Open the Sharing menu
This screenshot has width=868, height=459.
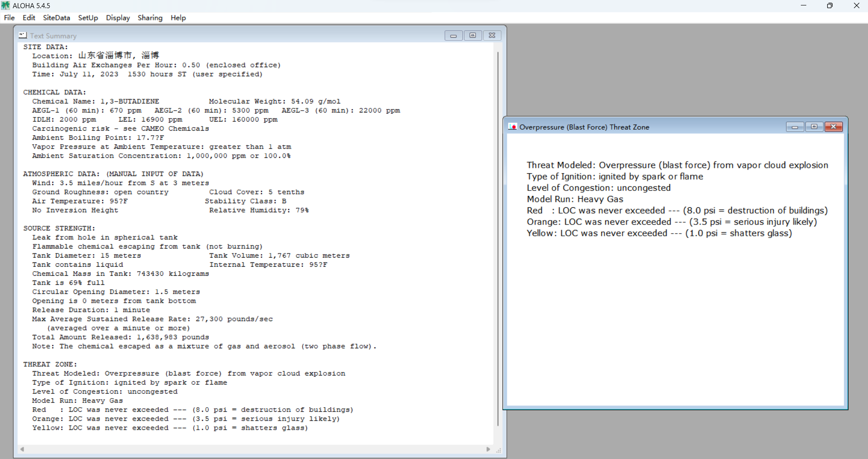(150, 18)
